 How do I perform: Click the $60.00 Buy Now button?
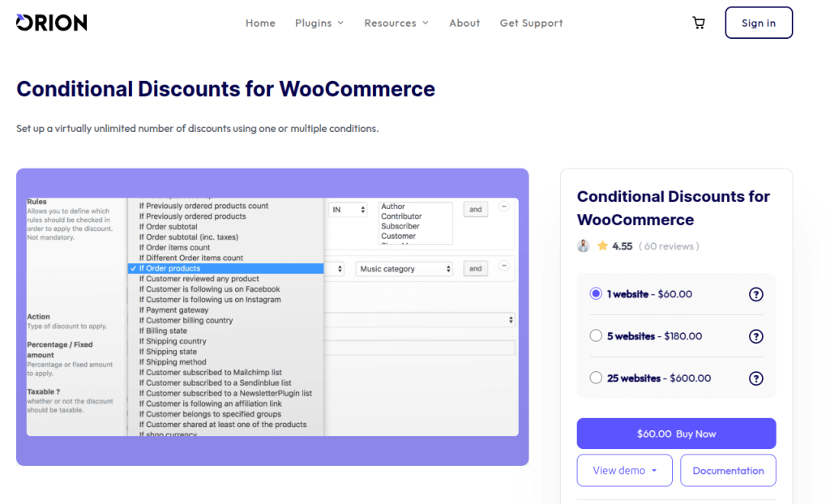(x=677, y=434)
